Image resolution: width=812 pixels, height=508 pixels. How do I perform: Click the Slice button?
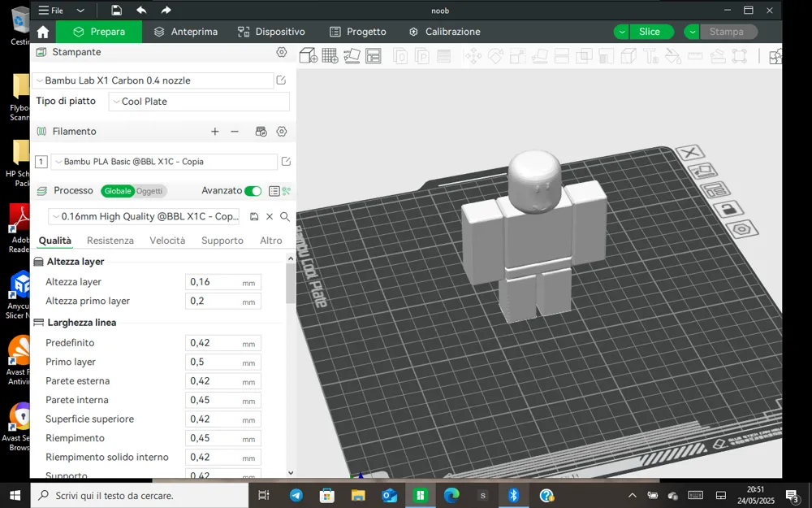(650, 31)
